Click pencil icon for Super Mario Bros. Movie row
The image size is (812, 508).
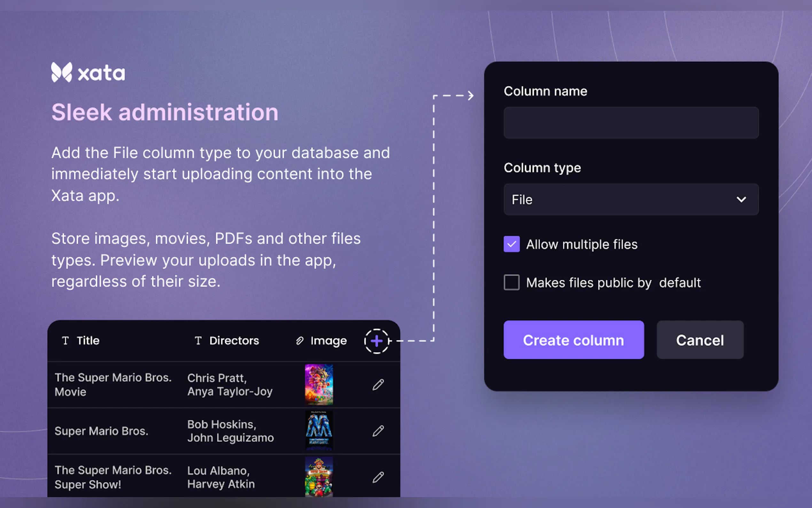(x=378, y=385)
